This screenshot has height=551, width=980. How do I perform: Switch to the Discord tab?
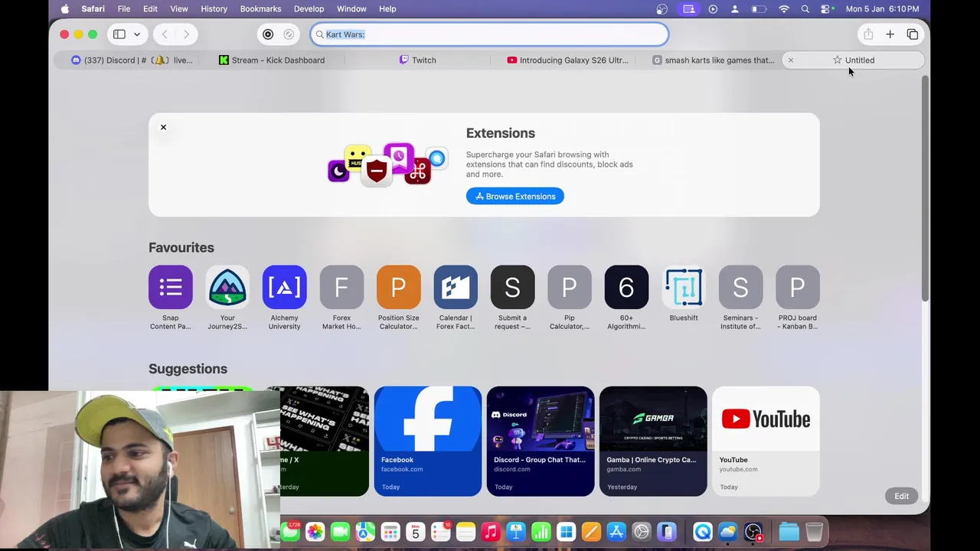pos(131,60)
